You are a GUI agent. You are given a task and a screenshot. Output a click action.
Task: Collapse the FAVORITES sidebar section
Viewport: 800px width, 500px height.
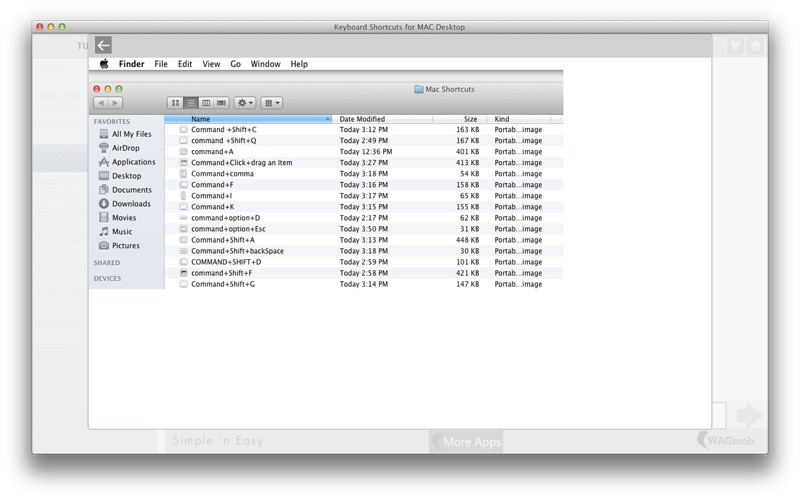coord(112,121)
